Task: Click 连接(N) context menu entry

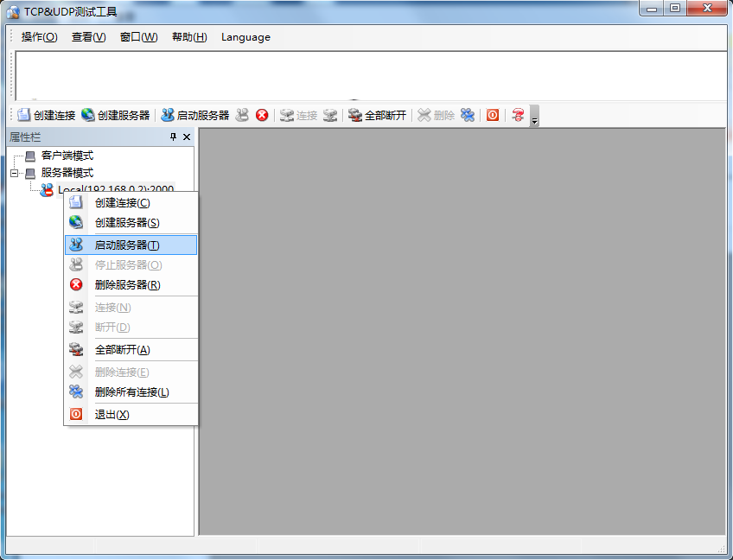Action: [x=131, y=307]
